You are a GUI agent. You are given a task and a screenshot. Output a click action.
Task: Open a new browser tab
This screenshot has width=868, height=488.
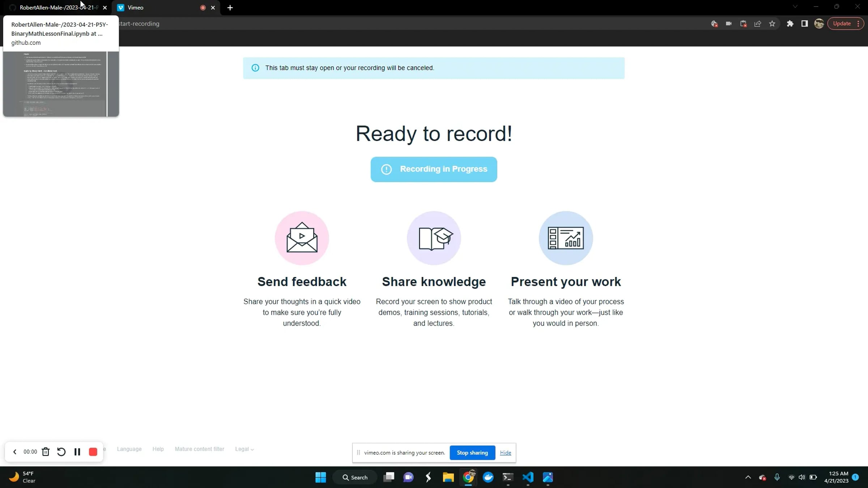coord(230,8)
